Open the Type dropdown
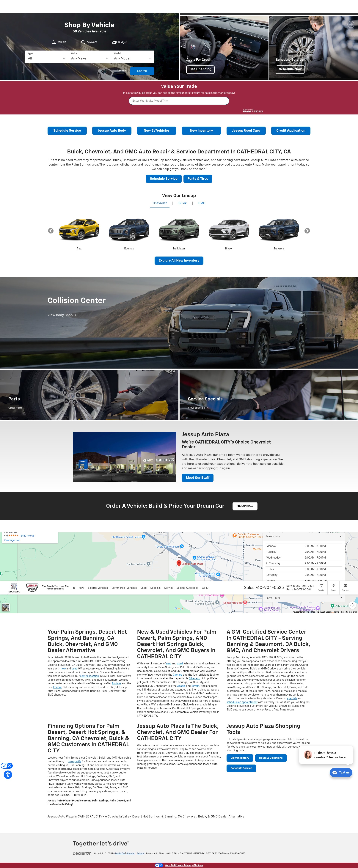This screenshot has height=868, width=358. [x=46, y=57]
